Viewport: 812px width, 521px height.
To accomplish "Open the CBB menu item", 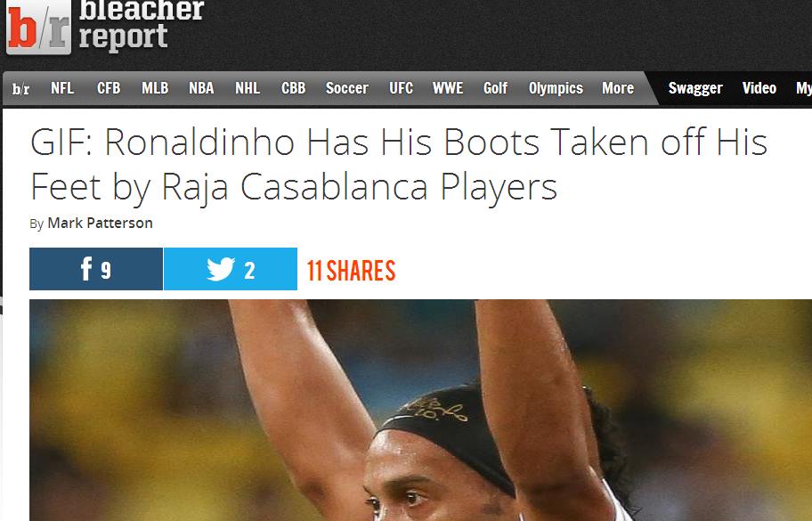I will pos(294,88).
